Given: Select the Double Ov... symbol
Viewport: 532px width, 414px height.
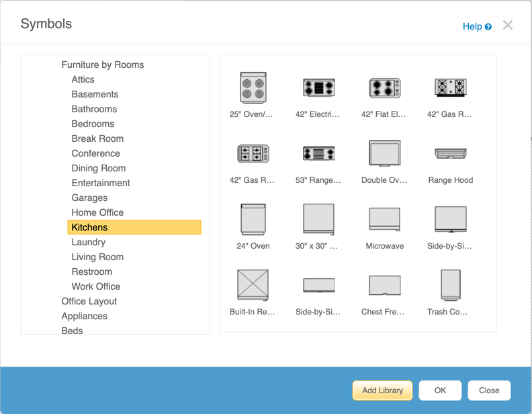Looking at the screenshot, I should 384,153.
